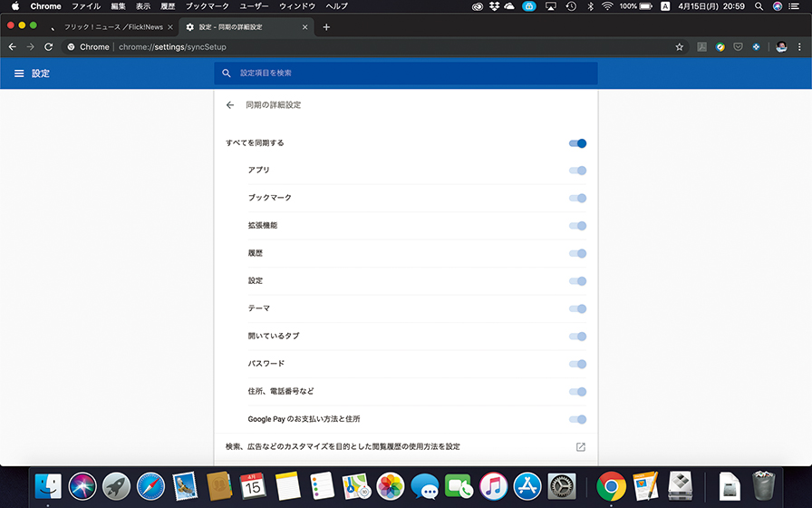The width and height of the screenshot is (812, 508).
Task: Close the 設定 - 同期の詳細設定 tab
Action: click(x=304, y=27)
